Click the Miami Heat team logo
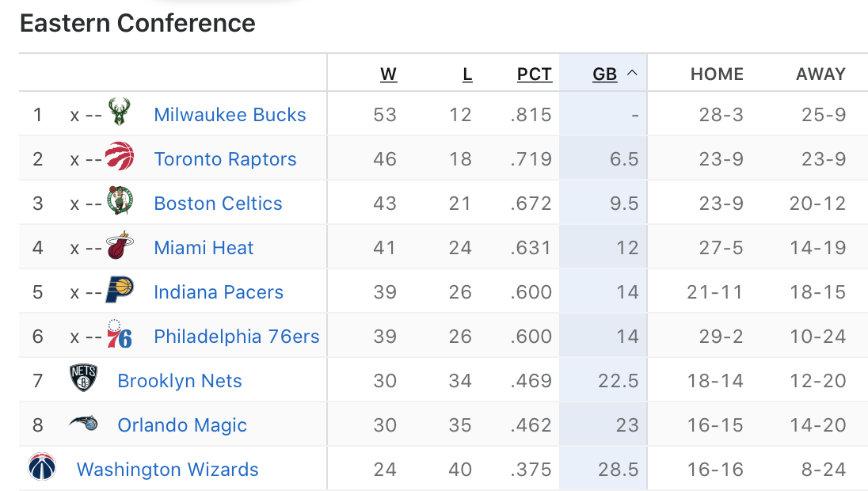The width and height of the screenshot is (868, 491). click(120, 246)
